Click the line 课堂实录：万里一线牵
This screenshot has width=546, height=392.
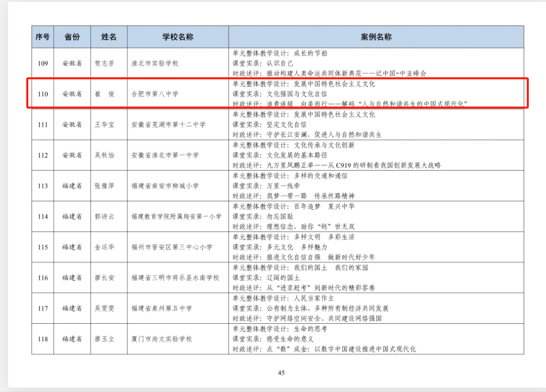(266, 186)
